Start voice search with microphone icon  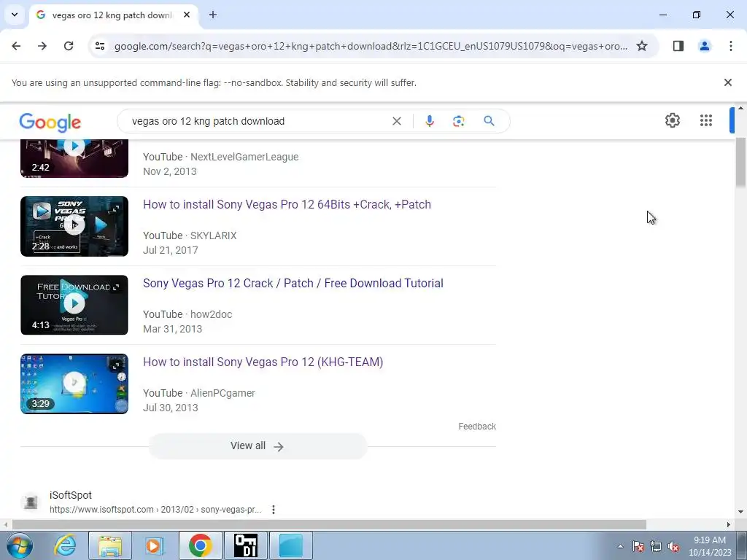coord(429,121)
